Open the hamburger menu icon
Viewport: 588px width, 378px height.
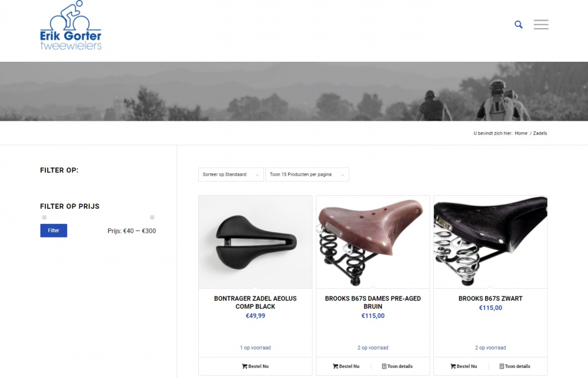coord(541,24)
